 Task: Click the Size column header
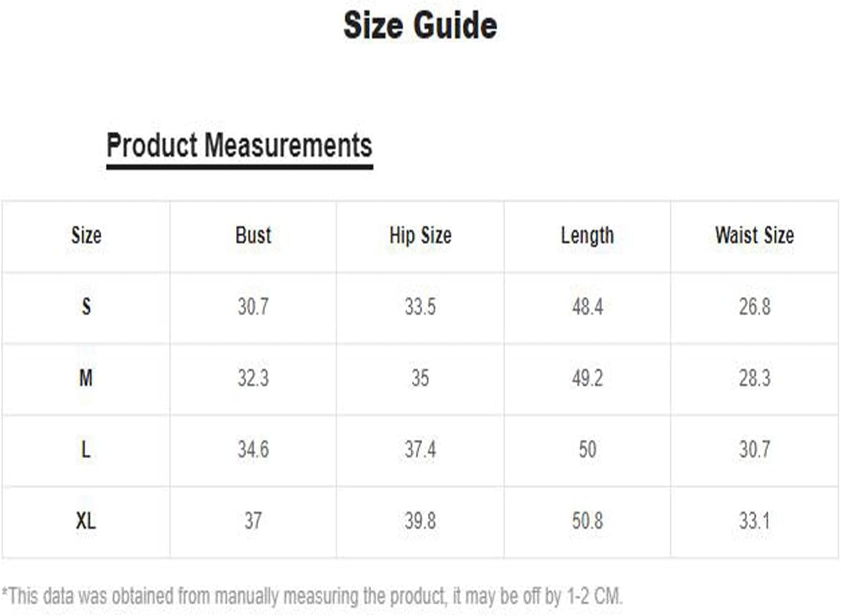coord(86,235)
